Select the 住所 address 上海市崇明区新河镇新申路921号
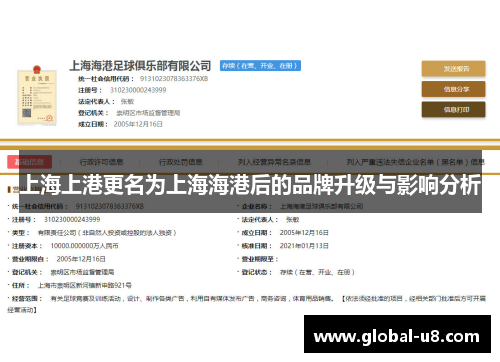Viewport: 500px width, 362px height. coord(85,285)
